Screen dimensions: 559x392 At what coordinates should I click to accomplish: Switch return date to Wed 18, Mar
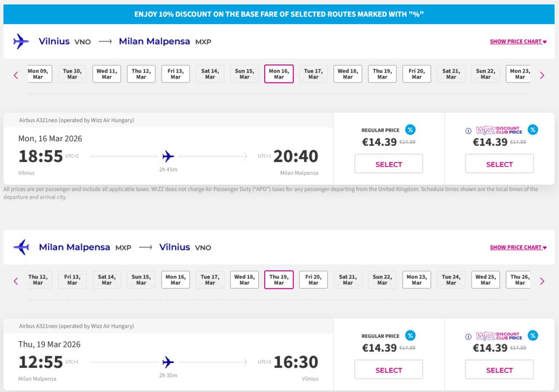pos(245,280)
